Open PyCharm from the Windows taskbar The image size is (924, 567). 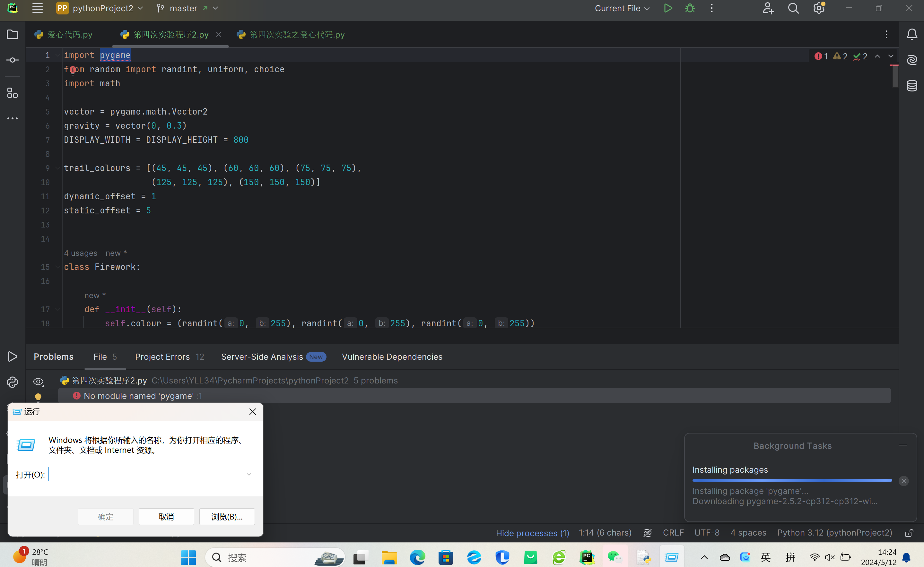pyautogui.click(x=587, y=558)
